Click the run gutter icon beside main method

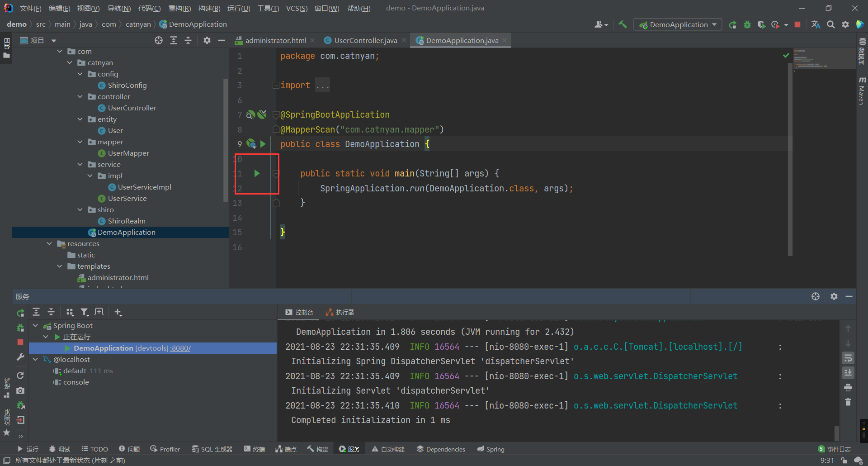257,173
